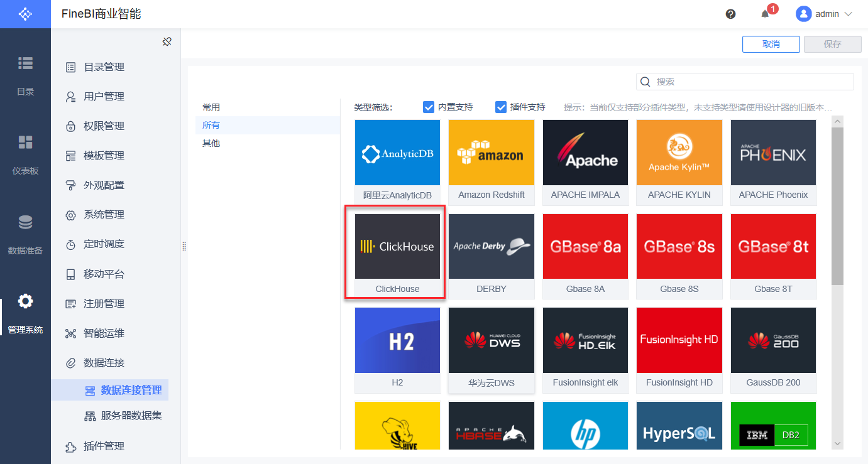The height and width of the screenshot is (464, 868).
Task: Open 目录 in the left sidebar
Action: coord(25,75)
